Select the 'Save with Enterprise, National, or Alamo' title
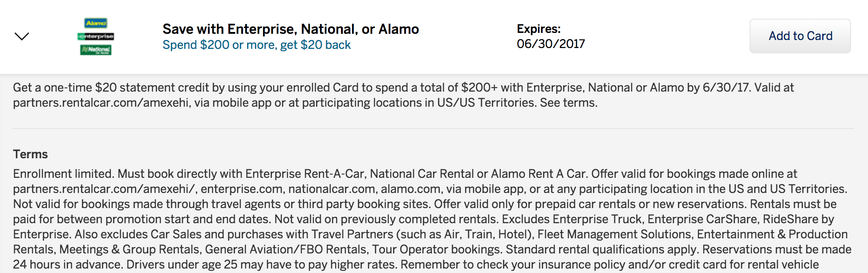Screen dimensions: 868x273 point(291,29)
